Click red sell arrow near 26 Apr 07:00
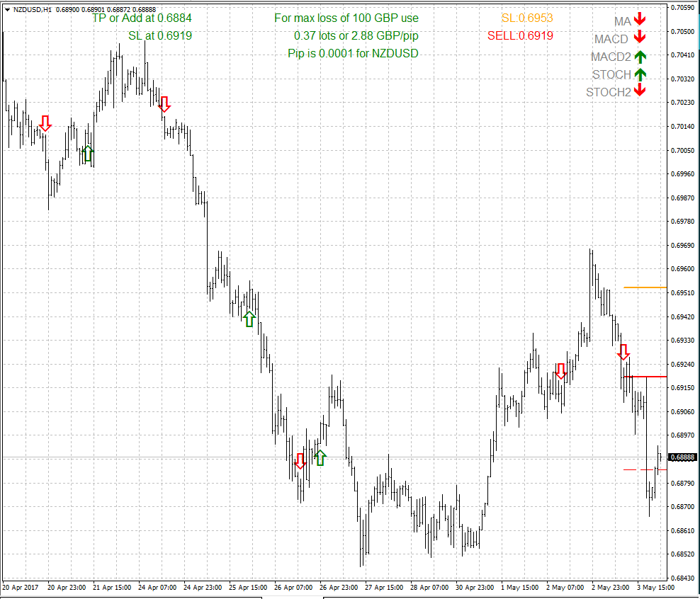This screenshot has width=700, height=599. click(x=300, y=462)
